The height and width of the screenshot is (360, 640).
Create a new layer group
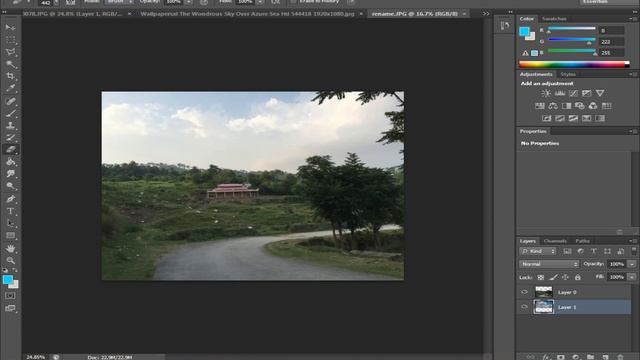[x=591, y=357]
